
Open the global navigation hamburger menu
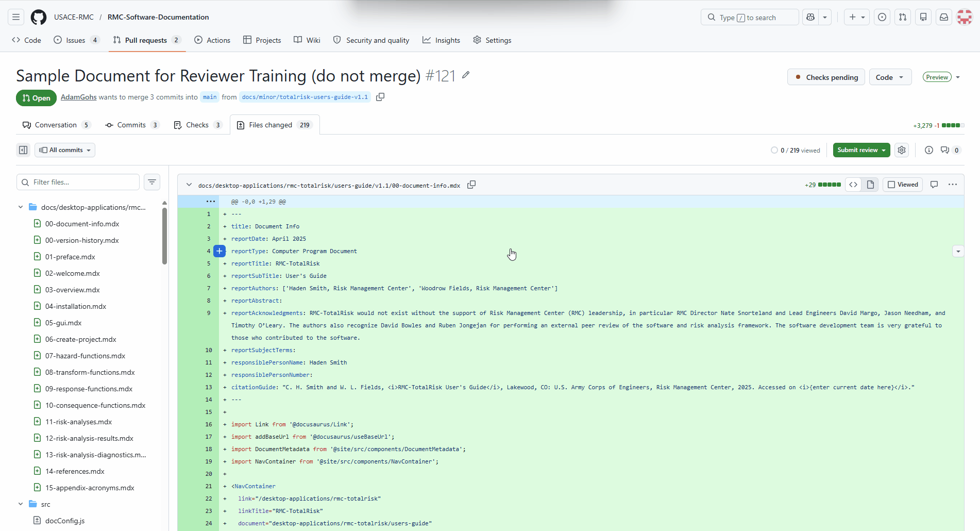[16, 17]
